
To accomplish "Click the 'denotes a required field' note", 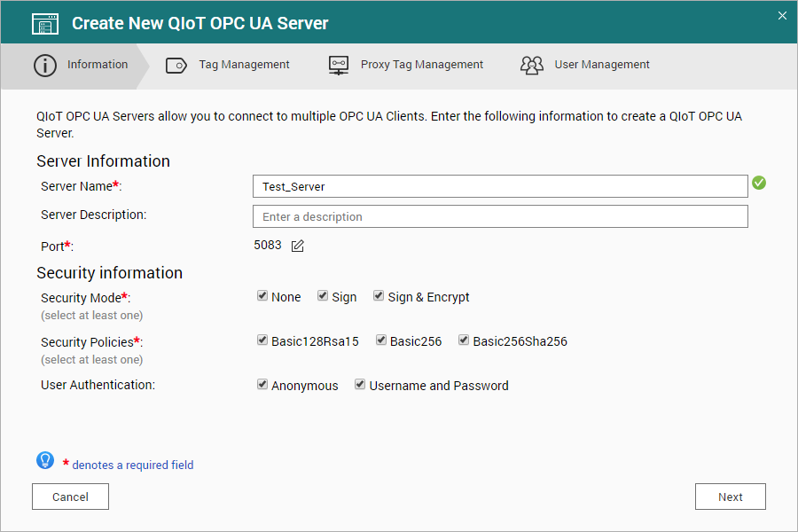I will [x=133, y=465].
